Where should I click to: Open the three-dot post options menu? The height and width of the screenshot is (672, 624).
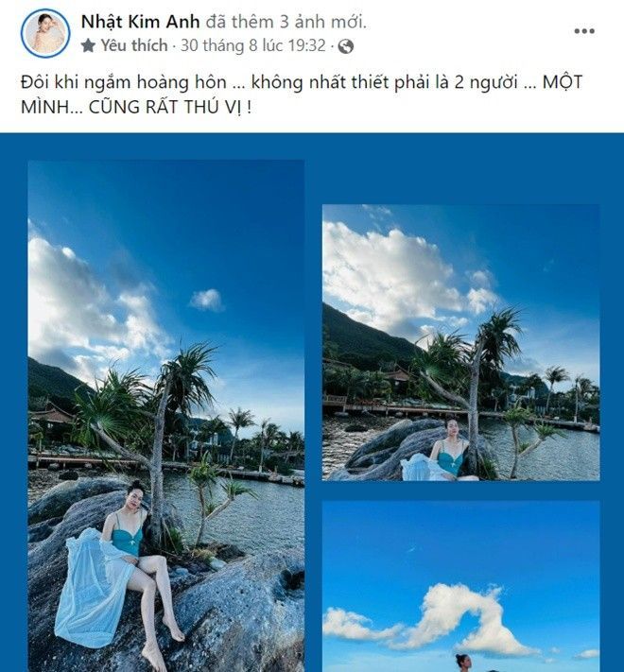584,31
